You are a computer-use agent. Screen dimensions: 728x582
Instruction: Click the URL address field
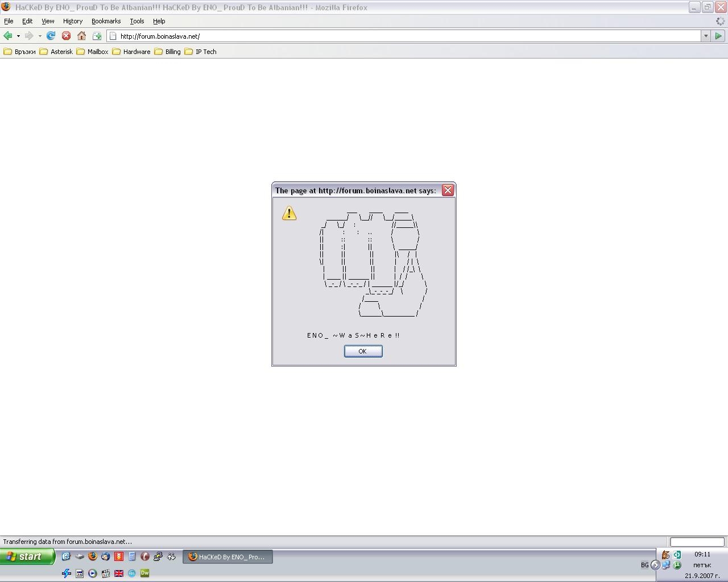[x=398, y=36]
